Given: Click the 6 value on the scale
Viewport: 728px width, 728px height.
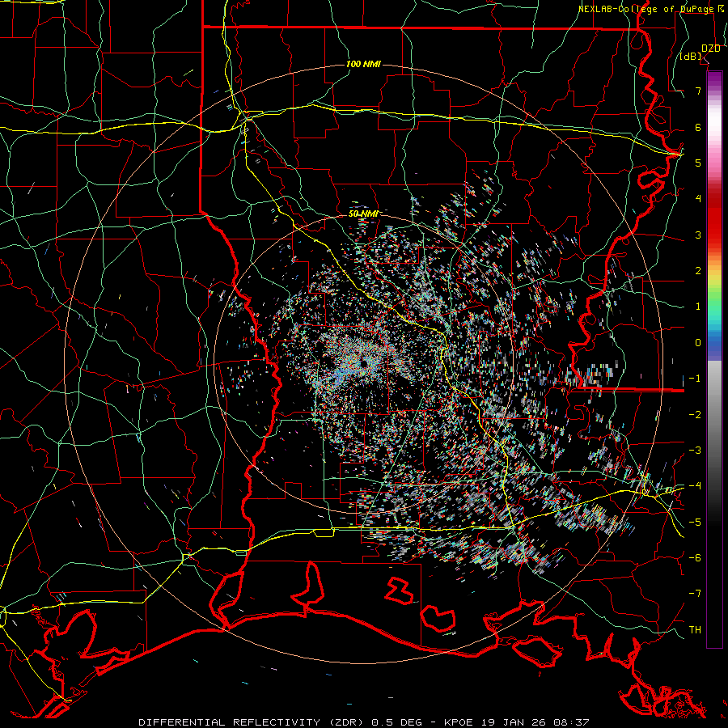Looking at the screenshot, I should tap(698, 127).
